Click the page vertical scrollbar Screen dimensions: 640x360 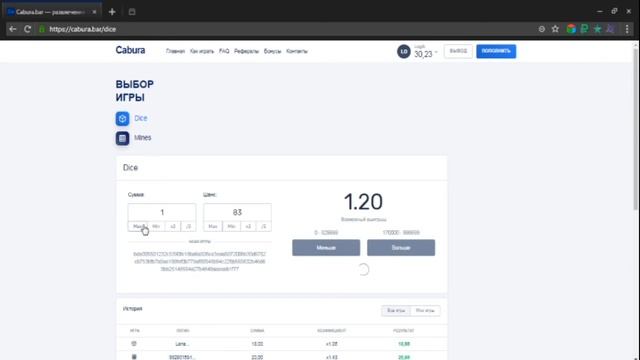[636, 129]
